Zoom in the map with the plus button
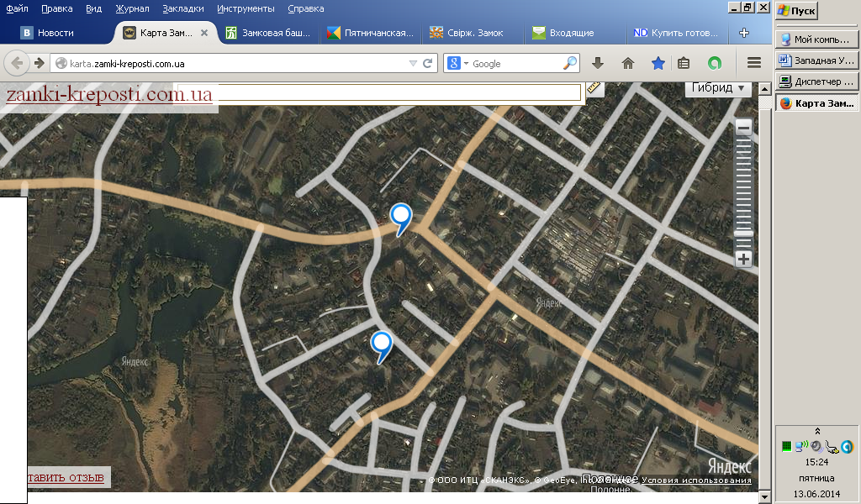Screen dimensions: 861x504 (x=743, y=260)
